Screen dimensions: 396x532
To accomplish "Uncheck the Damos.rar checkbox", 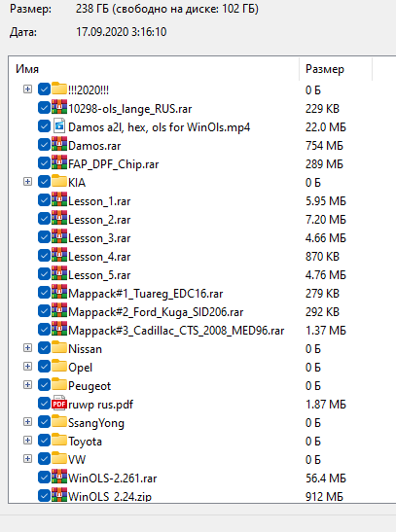I will 44,145.
